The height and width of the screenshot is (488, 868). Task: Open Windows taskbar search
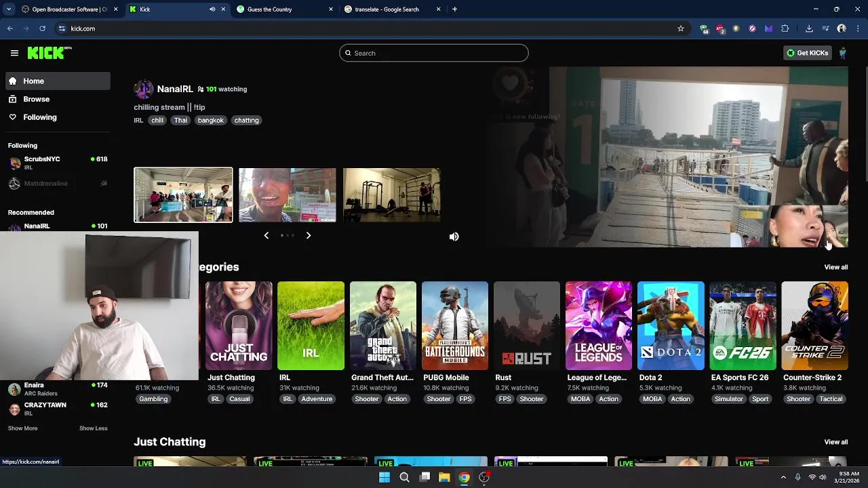[404, 477]
